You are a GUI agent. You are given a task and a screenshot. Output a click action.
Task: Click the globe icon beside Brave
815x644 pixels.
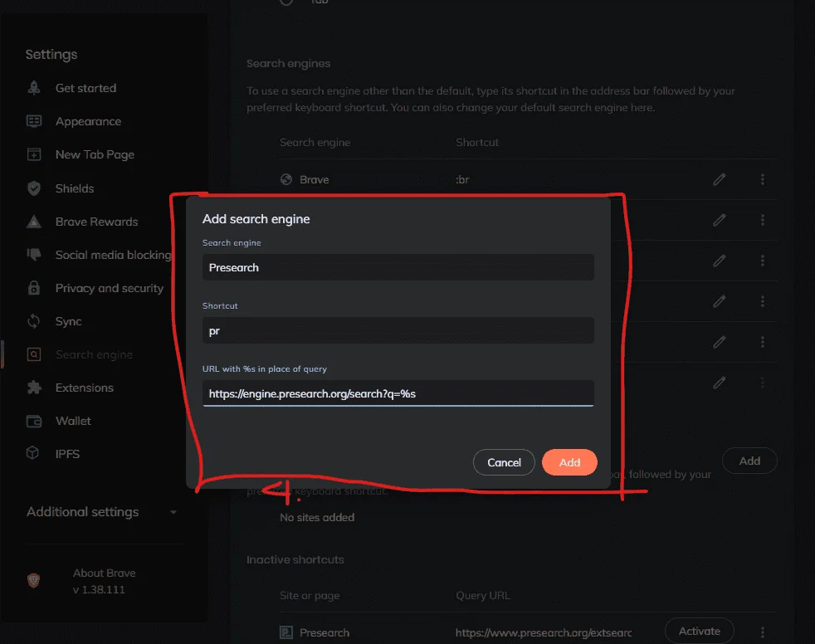coord(286,179)
